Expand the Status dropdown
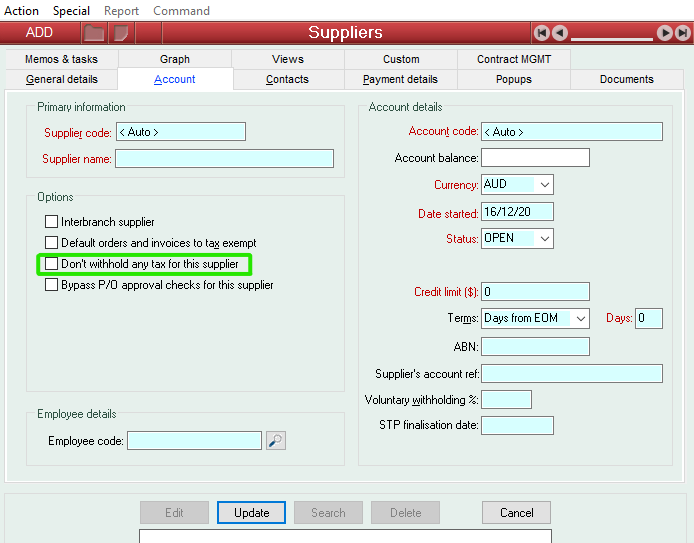This screenshot has width=694, height=543. tap(544, 239)
